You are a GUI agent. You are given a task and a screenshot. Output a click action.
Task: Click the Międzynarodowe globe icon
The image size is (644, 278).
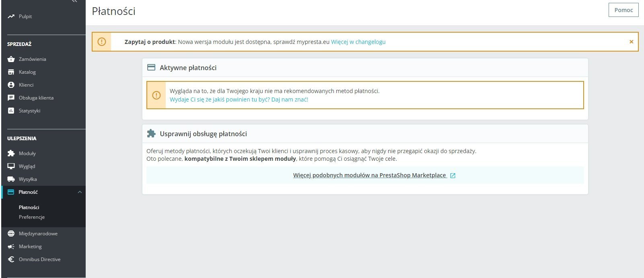click(x=11, y=234)
